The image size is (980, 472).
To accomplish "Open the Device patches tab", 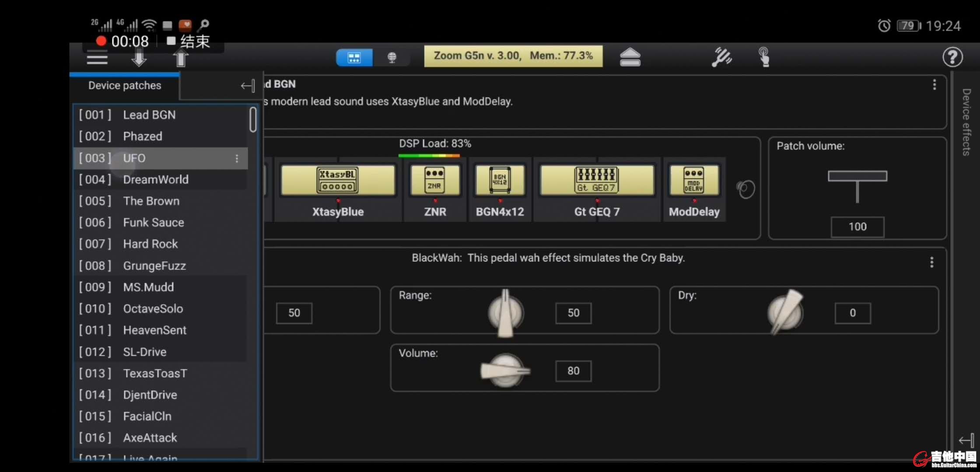I will [x=125, y=86].
